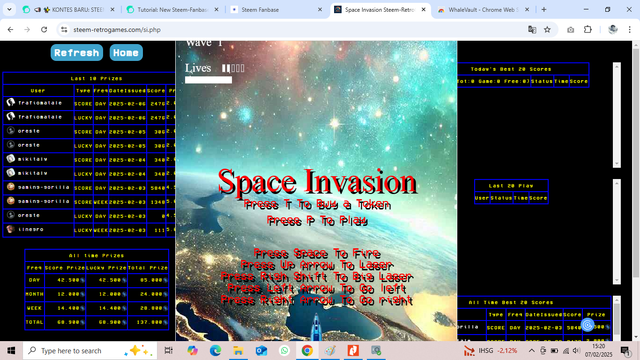This screenshot has height=360, width=640.
Task: Click the Last 10 Prizes header
Action: pyautogui.click(x=96, y=78)
